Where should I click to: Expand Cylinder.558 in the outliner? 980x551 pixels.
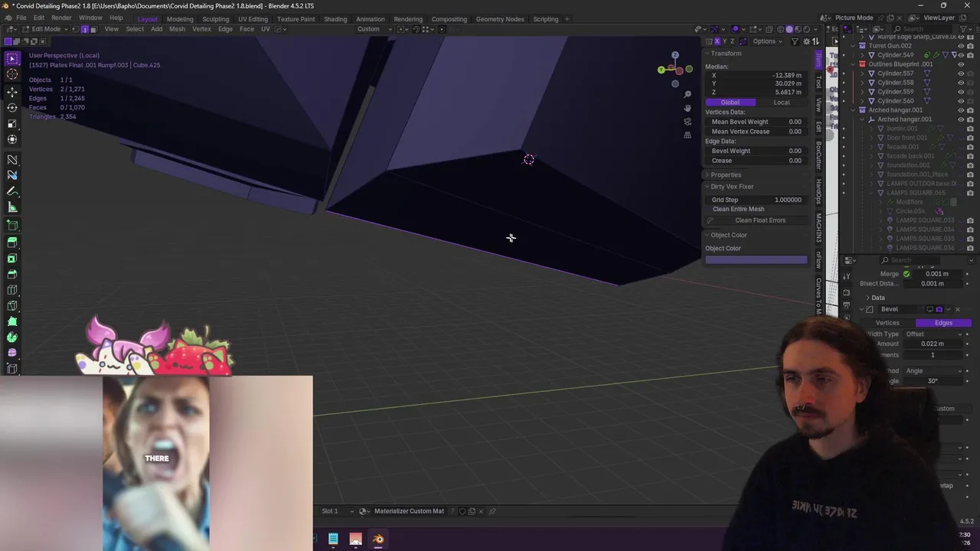pos(863,83)
